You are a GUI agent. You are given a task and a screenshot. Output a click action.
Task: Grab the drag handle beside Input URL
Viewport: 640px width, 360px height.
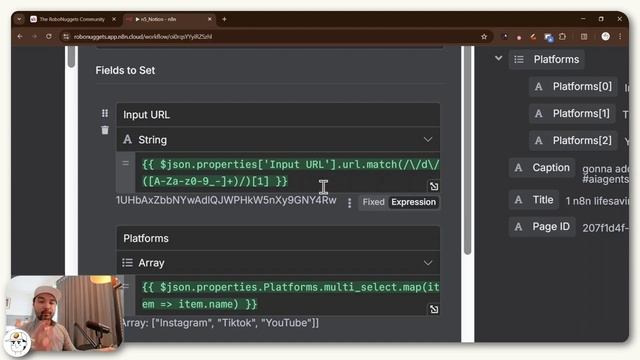pyautogui.click(x=105, y=113)
